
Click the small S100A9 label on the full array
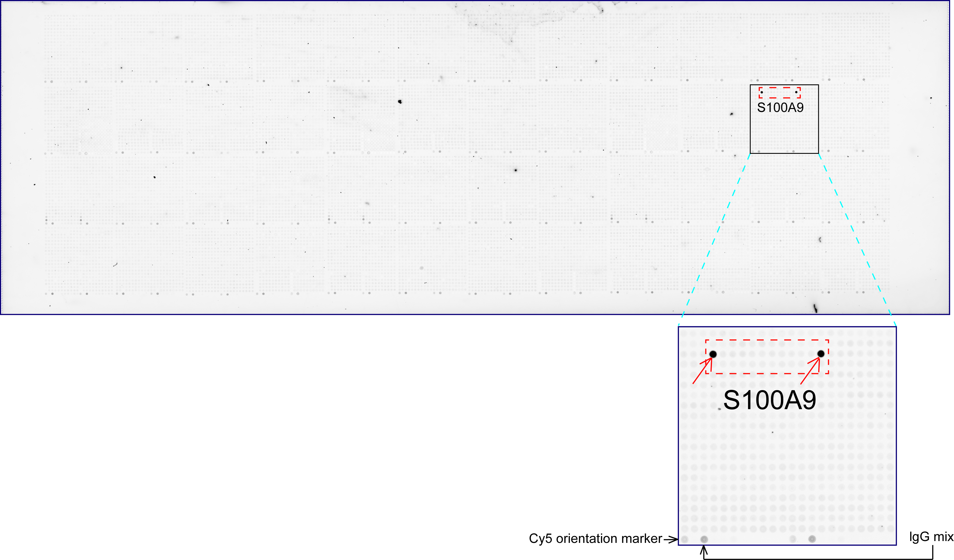pos(780,108)
